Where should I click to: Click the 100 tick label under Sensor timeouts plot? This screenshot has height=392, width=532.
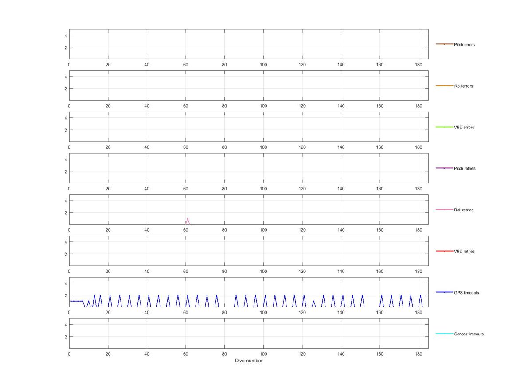click(x=263, y=354)
